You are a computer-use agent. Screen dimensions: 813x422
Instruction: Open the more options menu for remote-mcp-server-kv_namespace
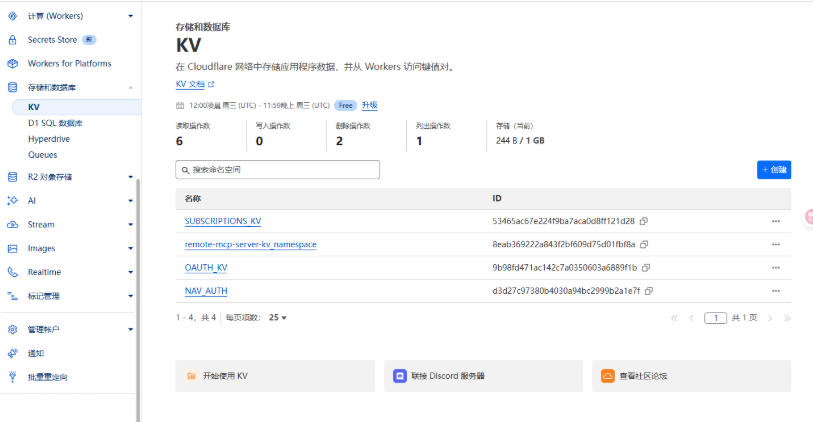776,245
